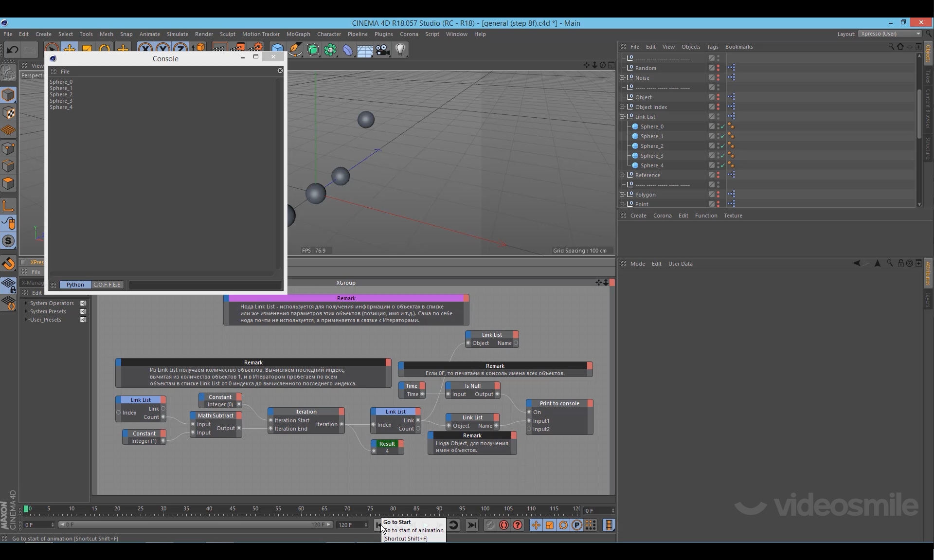Screen dimensions: 934x560
Task: Click the Floor grid object icon
Action: [365, 50]
